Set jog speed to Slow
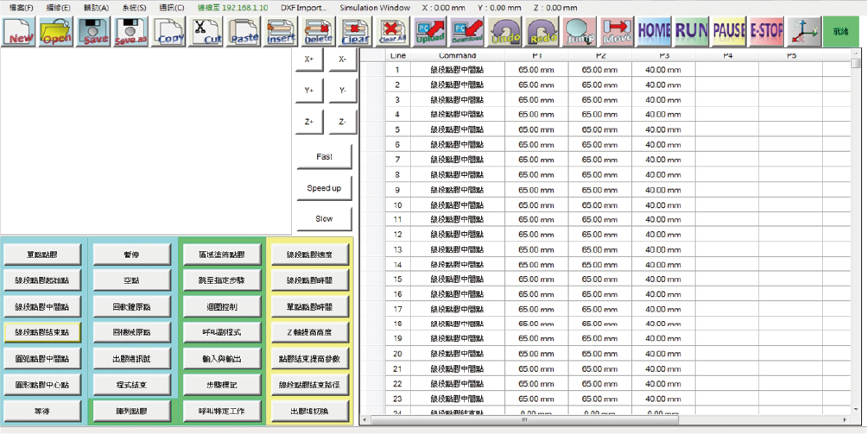 pyautogui.click(x=325, y=219)
